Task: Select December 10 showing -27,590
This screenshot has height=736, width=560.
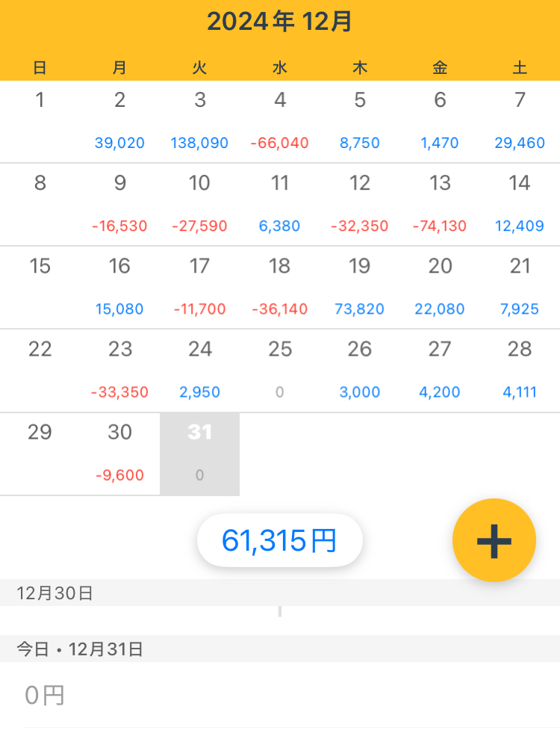Action: [x=200, y=205]
